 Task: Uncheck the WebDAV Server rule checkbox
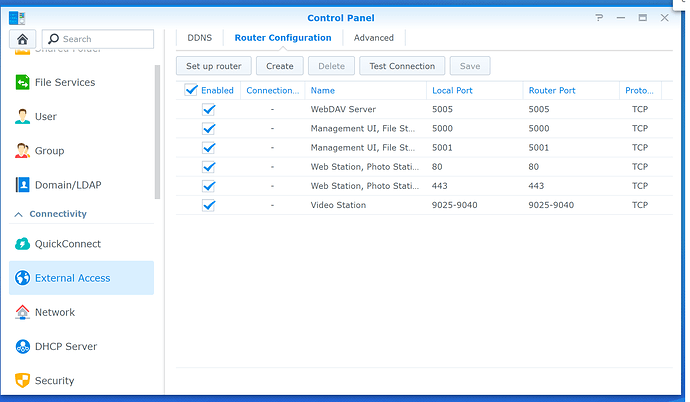pos(208,109)
